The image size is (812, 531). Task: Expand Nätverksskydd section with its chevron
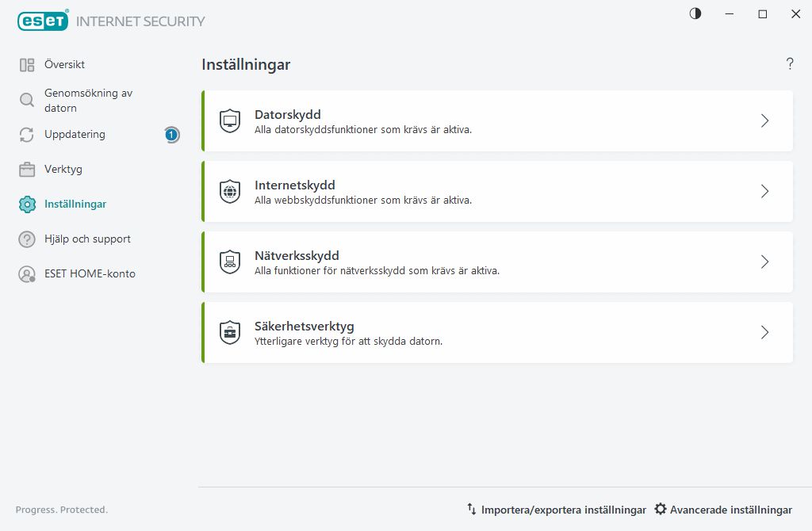pyautogui.click(x=764, y=262)
